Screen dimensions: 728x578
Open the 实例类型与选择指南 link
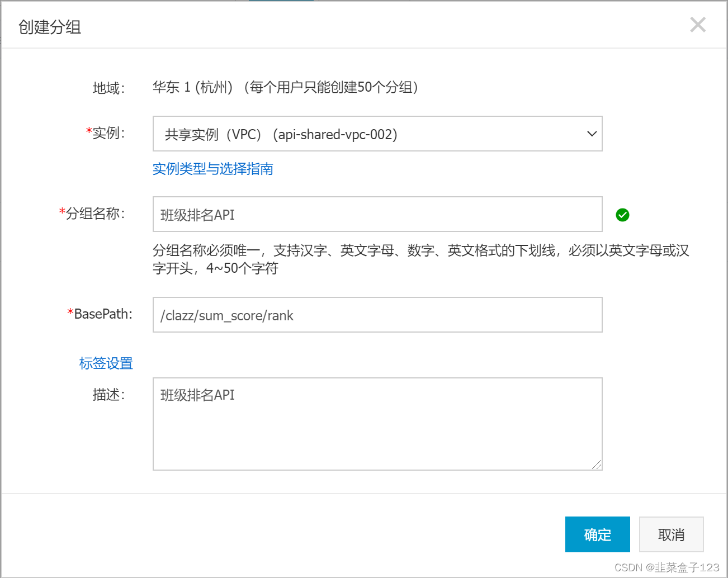coord(212,169)
